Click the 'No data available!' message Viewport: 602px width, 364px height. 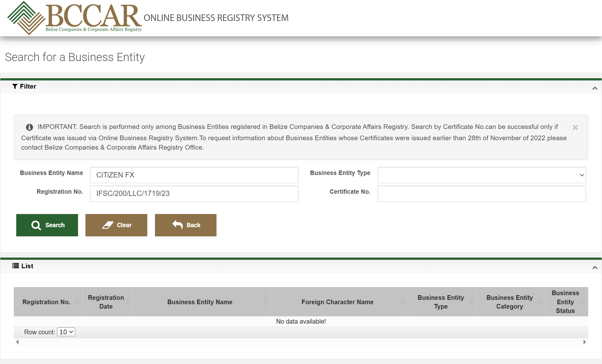tap(301, 321)
